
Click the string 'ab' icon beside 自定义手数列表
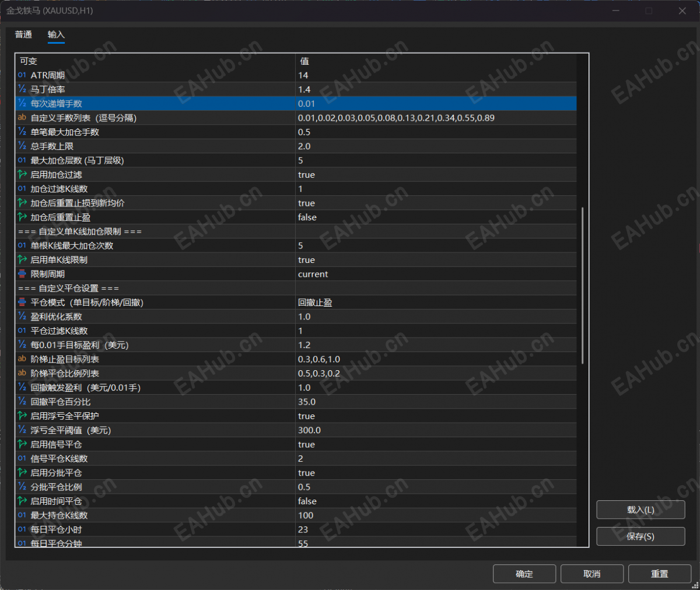[22, 118]
